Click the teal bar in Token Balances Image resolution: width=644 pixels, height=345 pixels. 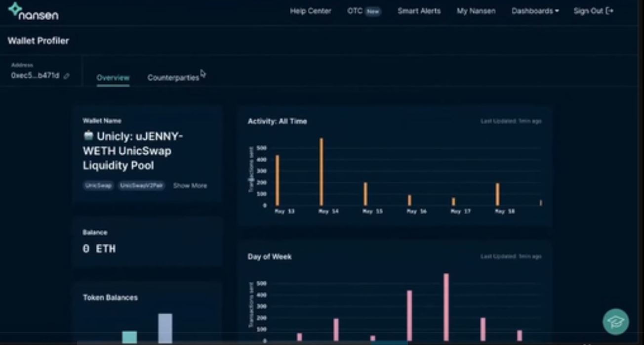pyautogui.click(x=129, y=337)
